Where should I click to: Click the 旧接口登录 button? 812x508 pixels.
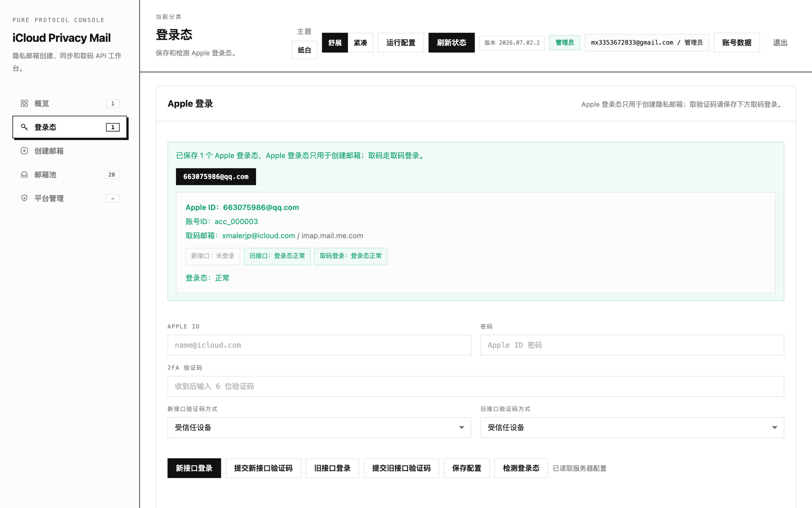(332, 468)
